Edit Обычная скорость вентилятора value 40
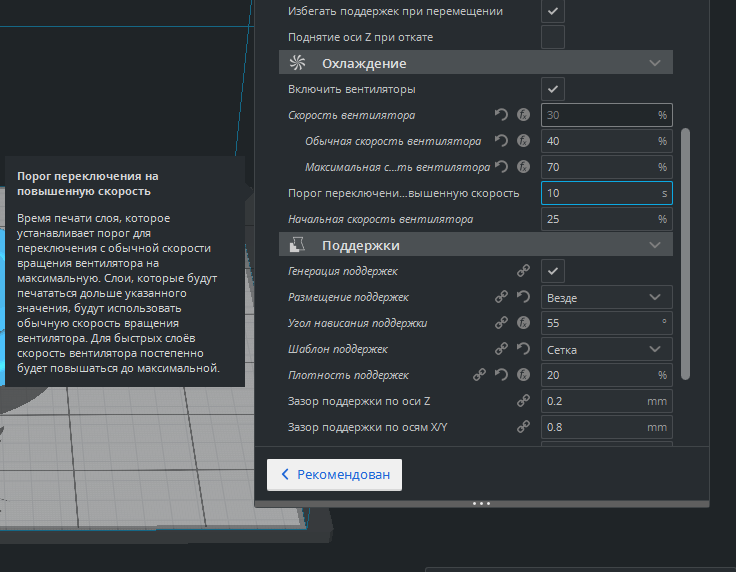This screenshot has height=572, width=736. click(606, 141)
